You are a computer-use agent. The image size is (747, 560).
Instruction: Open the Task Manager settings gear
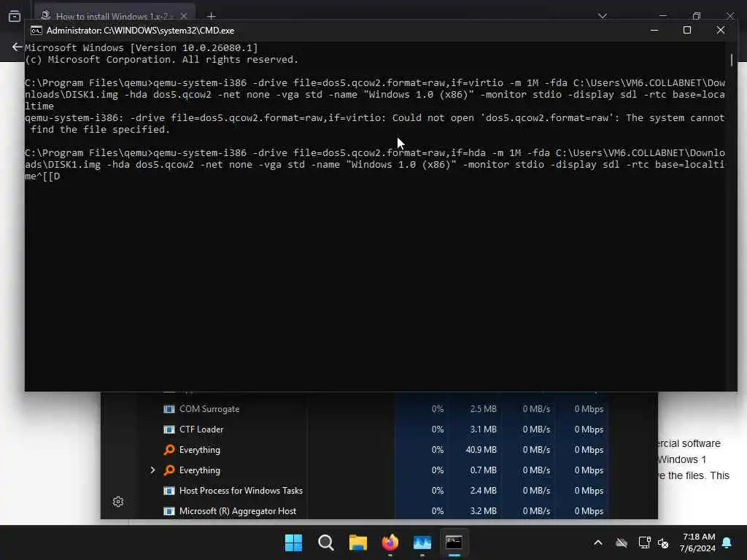pos(118,502)
